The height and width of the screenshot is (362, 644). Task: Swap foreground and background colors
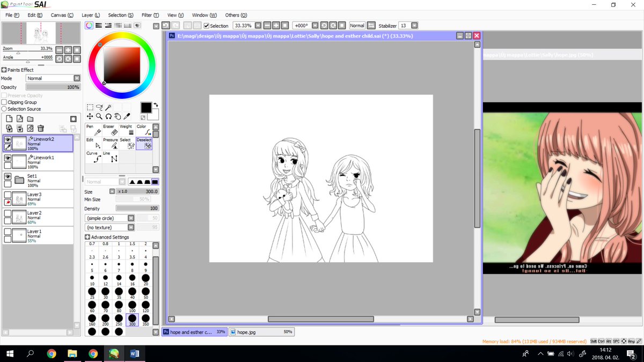156,105
